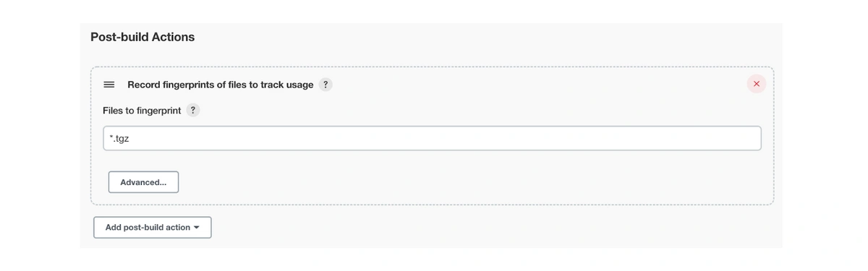The height and width of the screenshot is (271, 868).
Task: Grab the three-line reorder icon
Action: (x=109, y=85)
